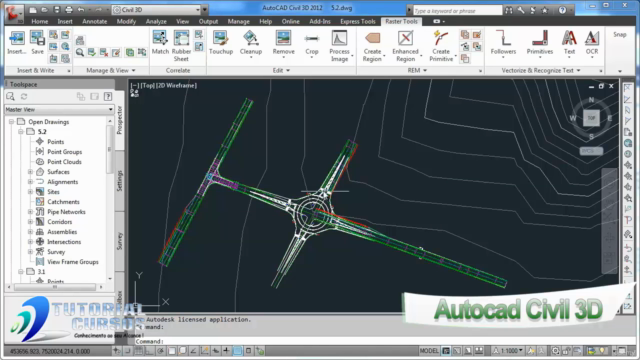Expand Vectorize & Recognize Text panel title
The width and height of the screenshot is (640, 360).
click(x=541, y=70)
